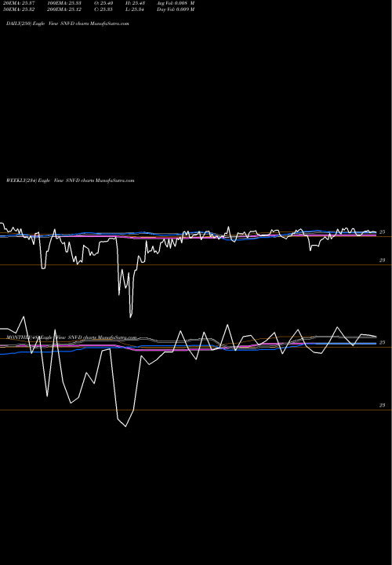This screenshot has width=392, height=565.
Task: Click the MONTHLY Eagle View chart title
Action: [x=71, y=337]
